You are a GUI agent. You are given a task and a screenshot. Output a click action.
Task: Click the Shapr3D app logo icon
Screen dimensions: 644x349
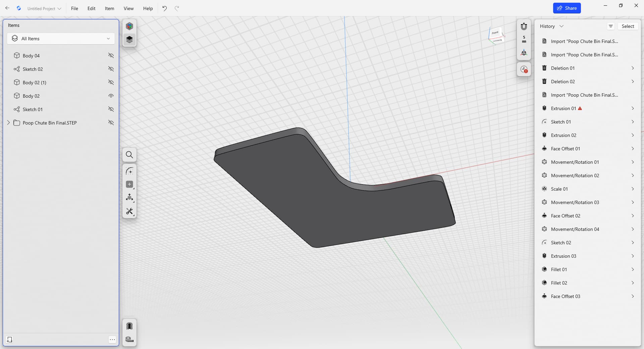tap(19, 8)
